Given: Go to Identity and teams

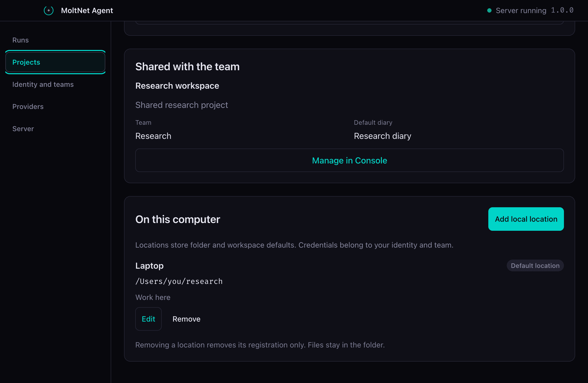Looking at the screenshot, I should [55, 84].
